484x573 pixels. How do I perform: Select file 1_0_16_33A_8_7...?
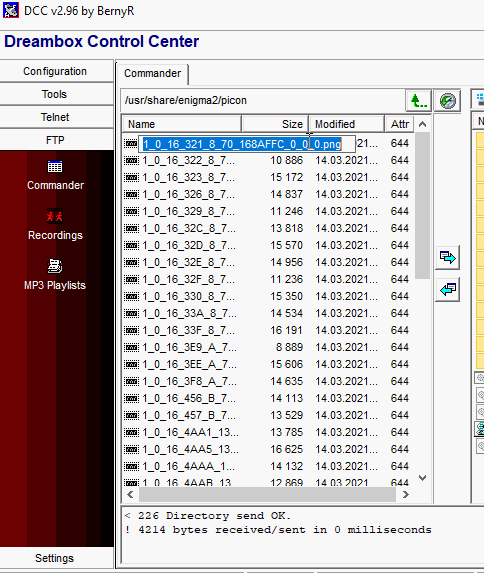(189, 314)
